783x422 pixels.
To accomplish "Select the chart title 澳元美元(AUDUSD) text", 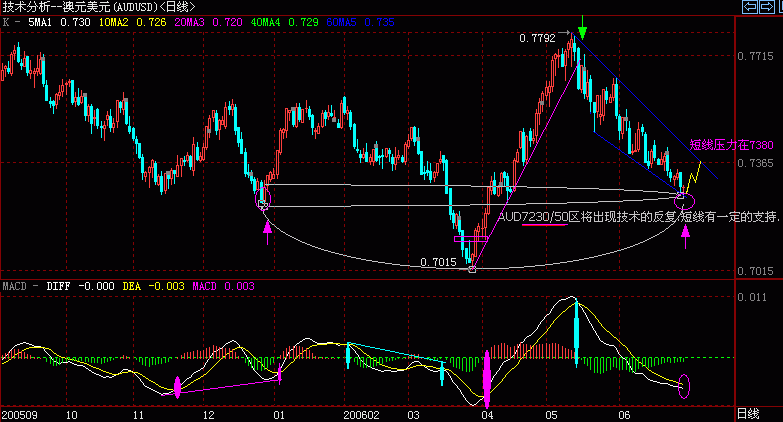I will click(110, 7).
